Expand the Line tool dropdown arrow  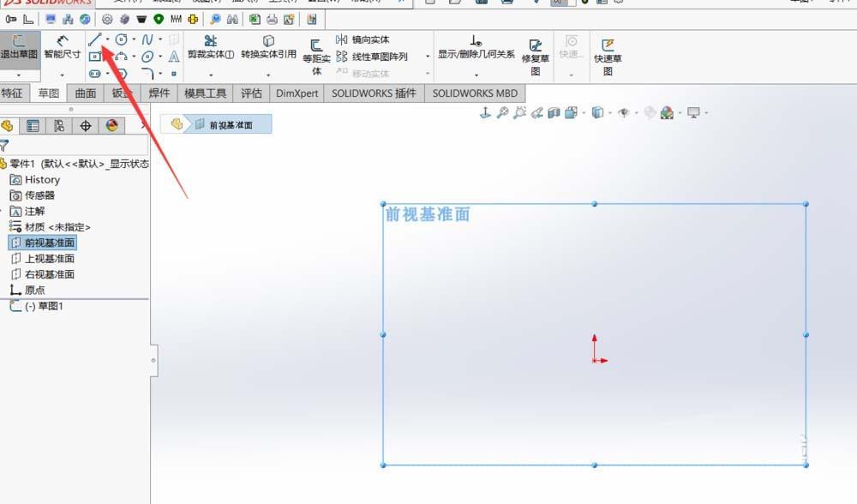pyautogui.click(x=108, y=39)
